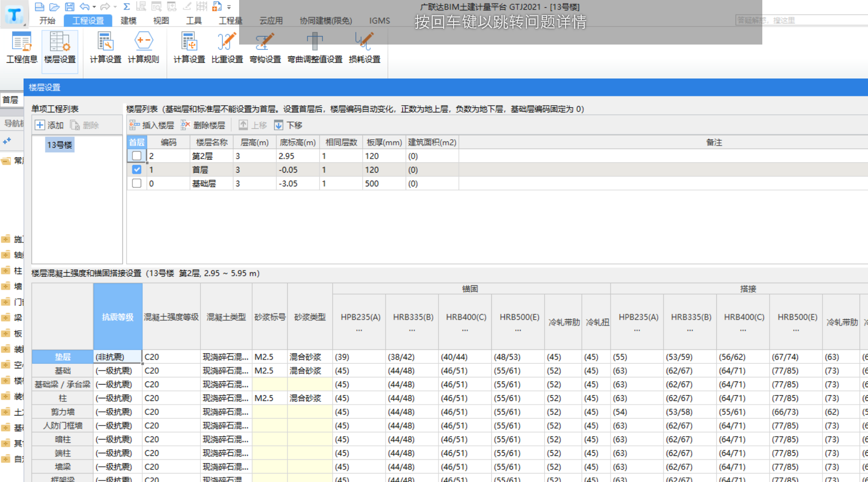Tick the 首层 checkbox for 基础层
This screenshot has height=482, width=868.
pyautogui.click(x=137, y=183)
